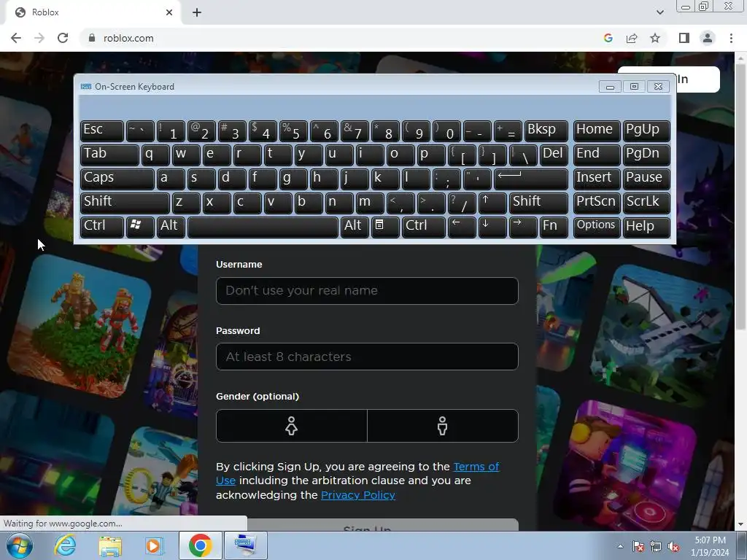Click the space bar on on-screen keyboard
Viewport: 747px width, 560px height.
click(263, 227)
